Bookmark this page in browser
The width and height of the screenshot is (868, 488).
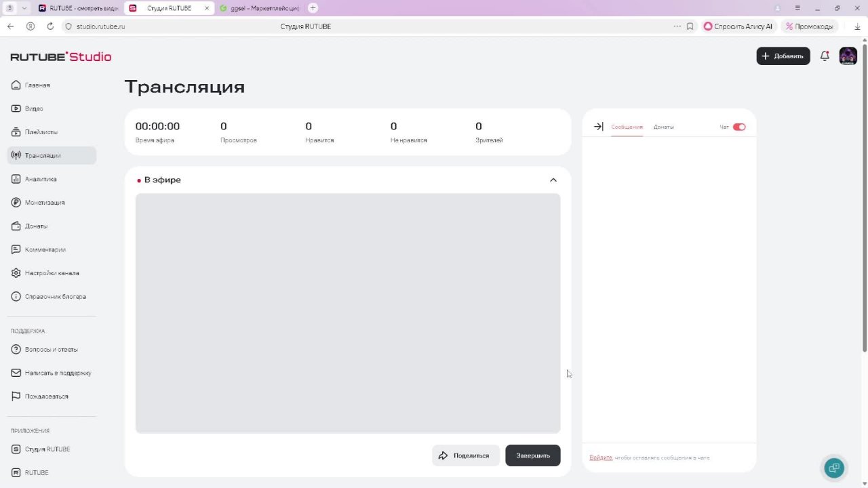pos(690,26)
